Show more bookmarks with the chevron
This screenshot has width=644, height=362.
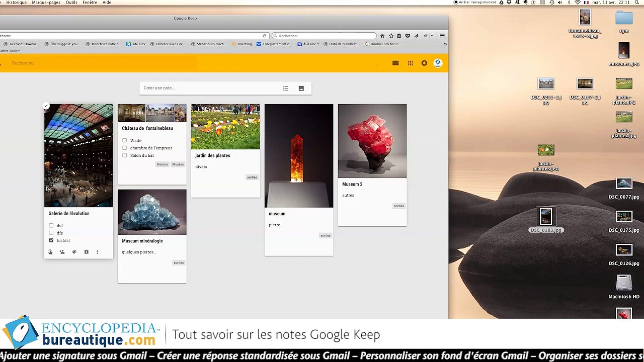click(x=445, y=44)
